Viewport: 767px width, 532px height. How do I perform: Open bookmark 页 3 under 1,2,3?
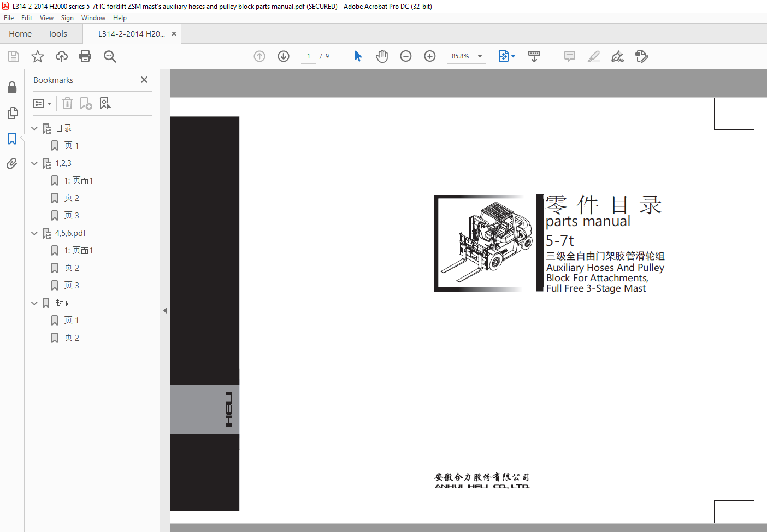(x=72, y=215)
